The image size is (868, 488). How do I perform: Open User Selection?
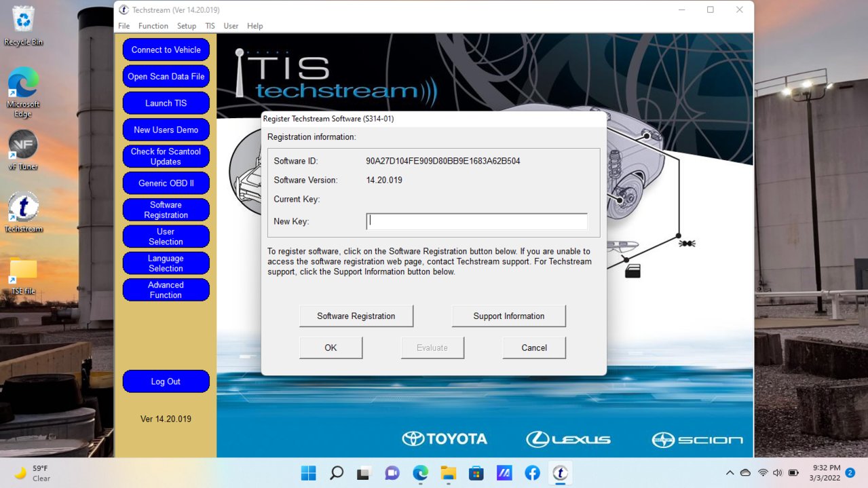click(x=166, y=236)
